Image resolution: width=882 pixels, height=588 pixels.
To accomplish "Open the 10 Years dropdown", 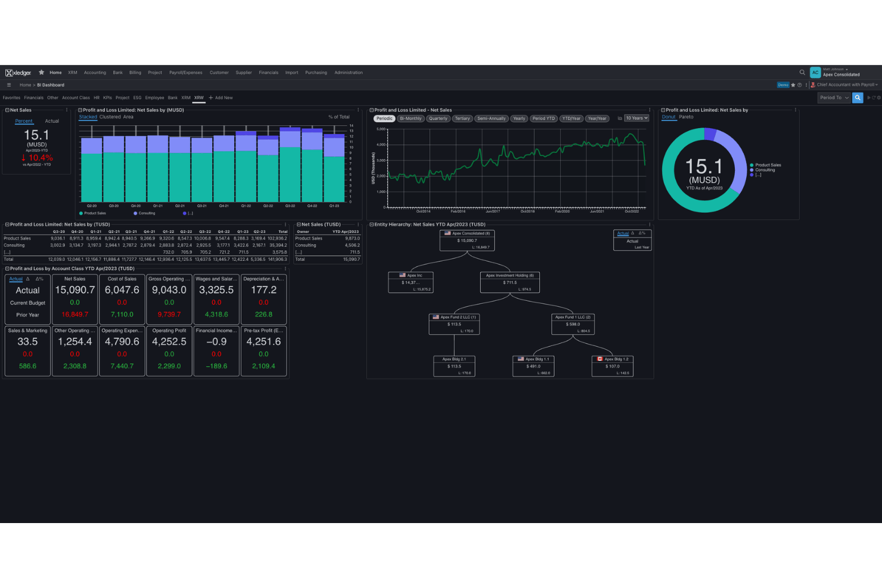I will (636, 119).
